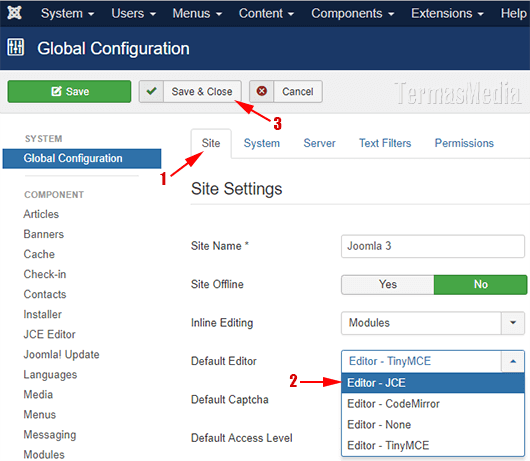Open the Users menu

(134, 14)
